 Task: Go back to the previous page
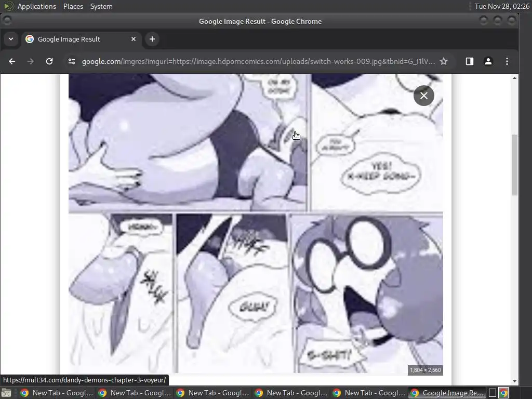pos(12,61)
